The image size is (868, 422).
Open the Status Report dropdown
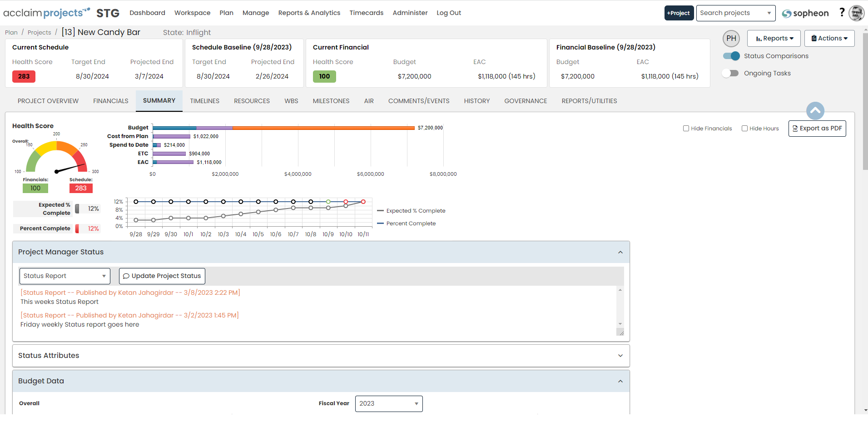click(64, 276)
